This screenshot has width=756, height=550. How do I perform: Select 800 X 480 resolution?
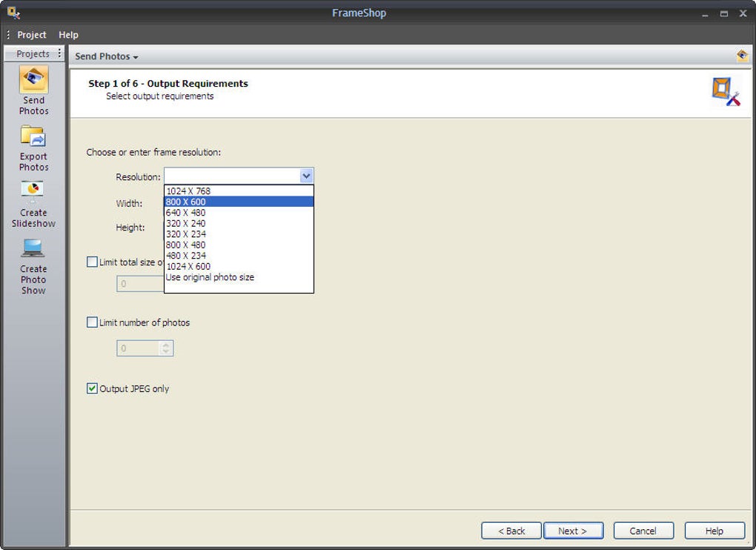pos(239,245)
